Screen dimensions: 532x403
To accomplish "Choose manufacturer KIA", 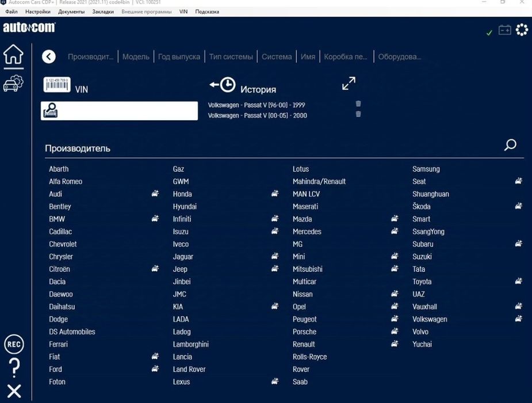I will (178, 307).
